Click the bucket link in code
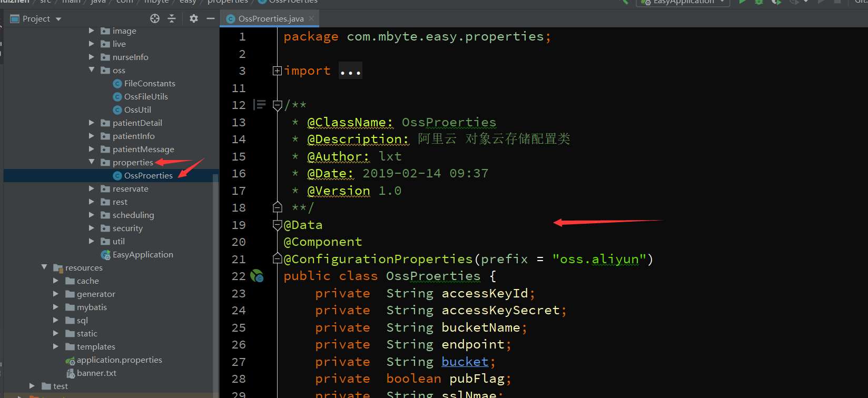The image size is (868, 398). tap(465, 362)
